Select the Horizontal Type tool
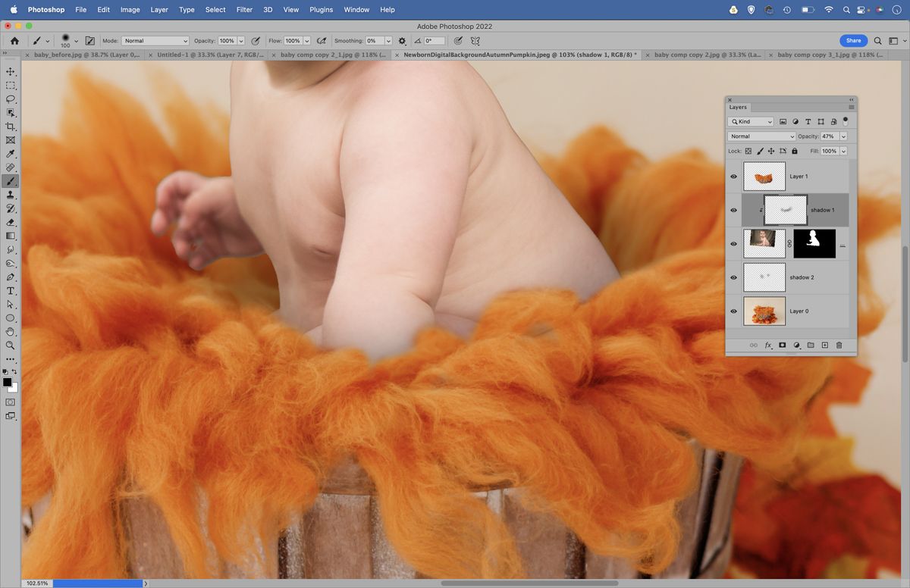The image size is (910, 588). (11, 291)
